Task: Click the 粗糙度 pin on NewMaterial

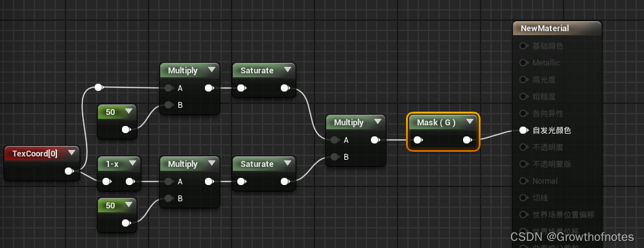Action: (523, 96)
